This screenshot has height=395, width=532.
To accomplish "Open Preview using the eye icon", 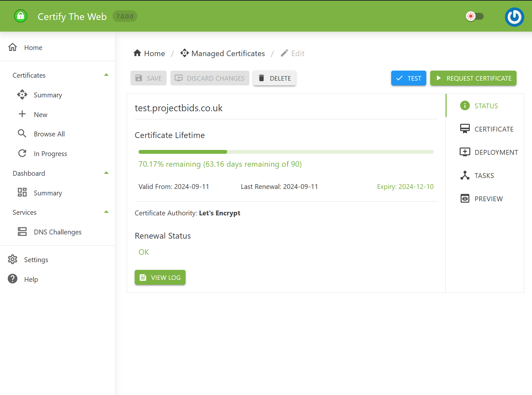I will [465, 198].
